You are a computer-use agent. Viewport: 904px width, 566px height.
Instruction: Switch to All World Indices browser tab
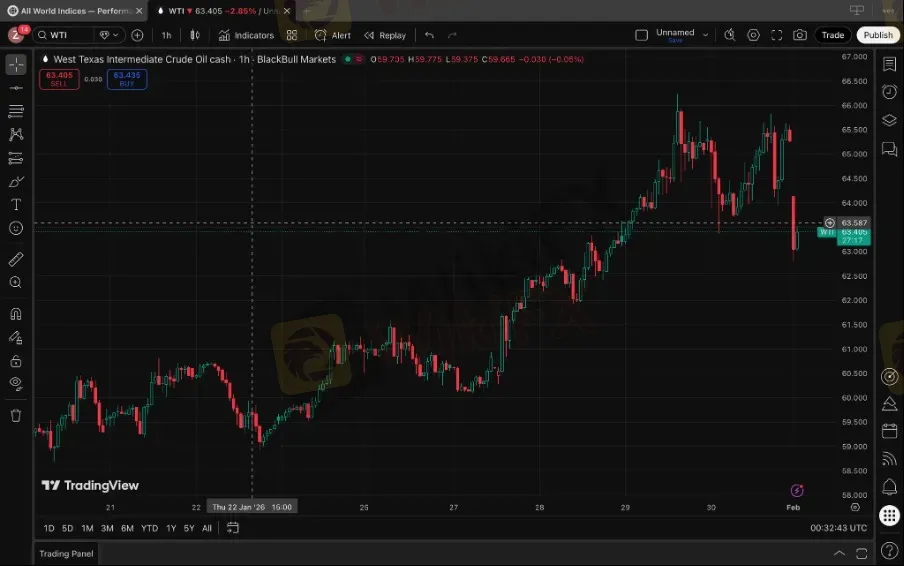(75, 11)
